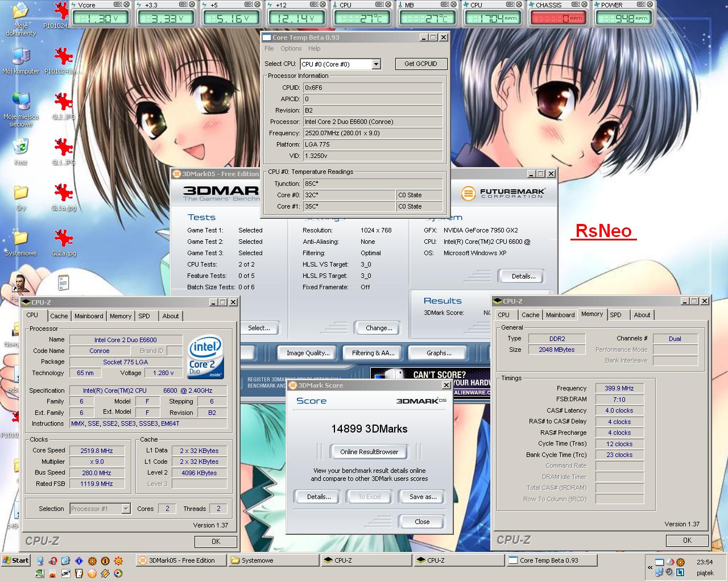The height and width of the screenshot is (582, 728).
Task: Click the Intel Core 2 Duo logo
Action: pyautogui.click(x=205, y=356)
